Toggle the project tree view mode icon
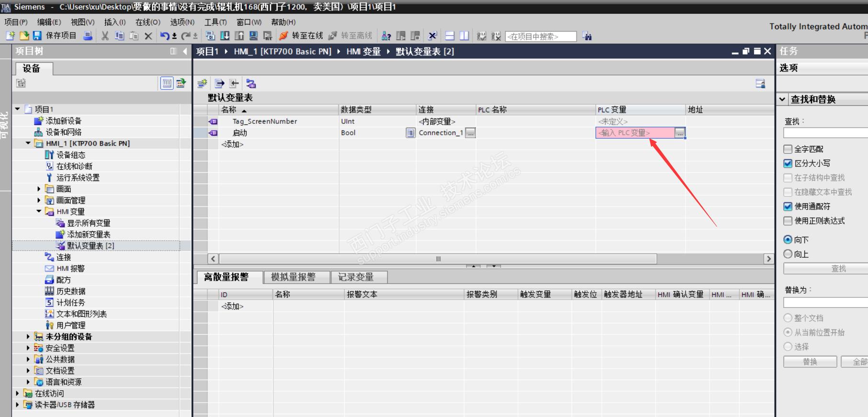The width and height of the screenshot is (868, 417). click(x=167, y=83)
